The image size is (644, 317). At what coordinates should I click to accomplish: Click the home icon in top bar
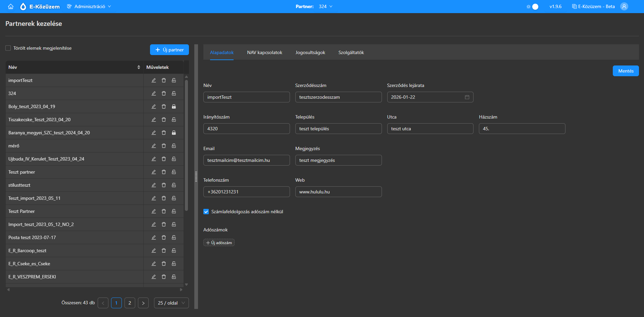[11, 6]
